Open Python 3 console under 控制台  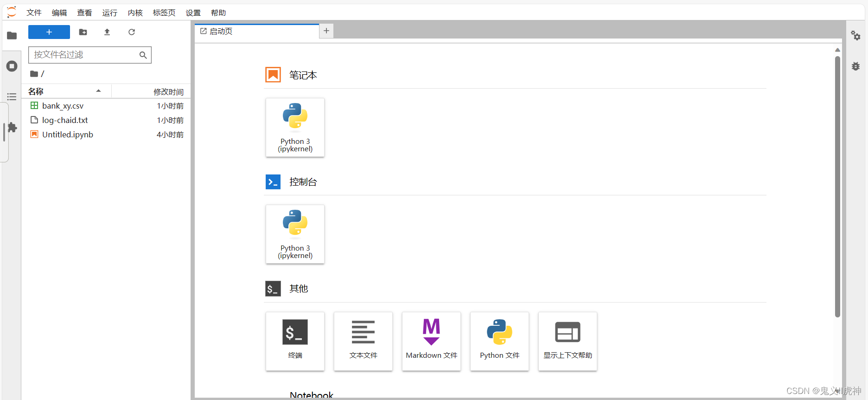point(295,234)
